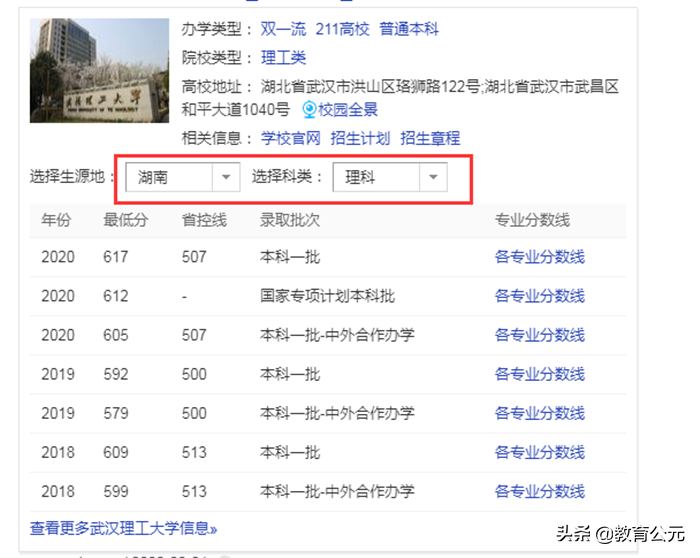Screen dimensions: 700x558
Task: Open 各专业分数线 for the 2018 本科一批 row
Action: click(540, 453)
